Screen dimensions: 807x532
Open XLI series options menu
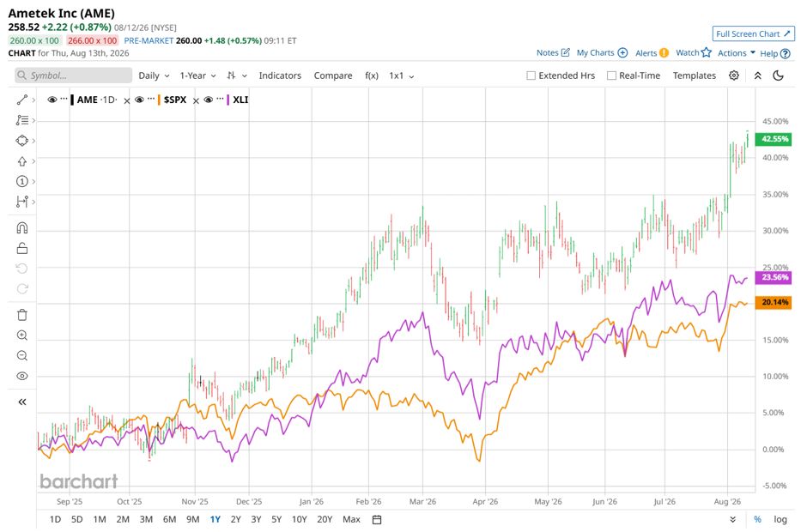pos(221,99)
